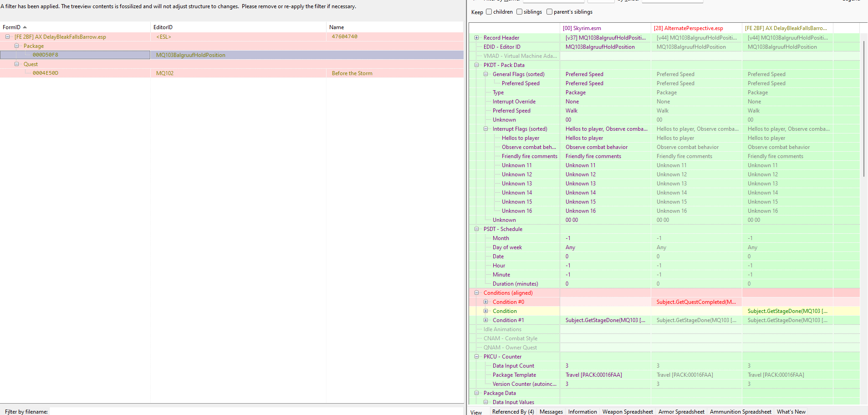Sort tree by EditorID column header

pos(238,27)
